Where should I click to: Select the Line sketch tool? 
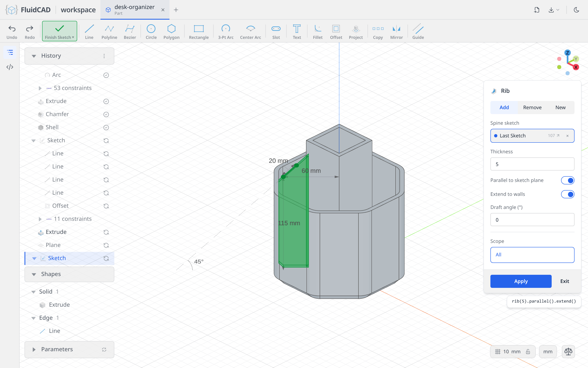click(x=89, y=31)
